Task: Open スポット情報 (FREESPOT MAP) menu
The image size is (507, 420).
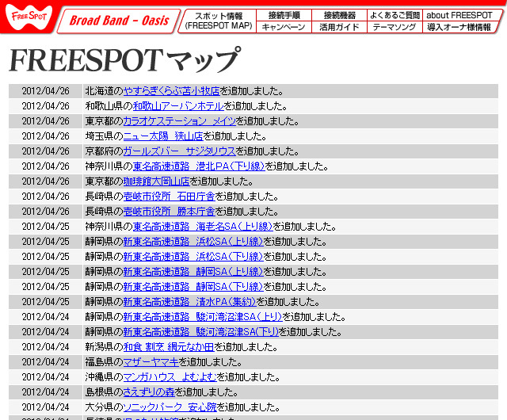Action: point(219,21)
